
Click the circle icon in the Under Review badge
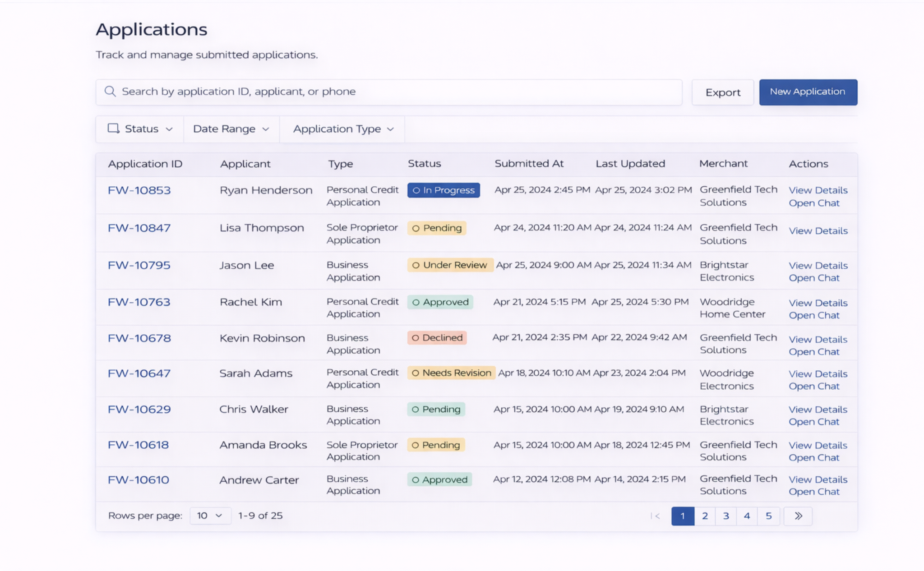(416, 265)
